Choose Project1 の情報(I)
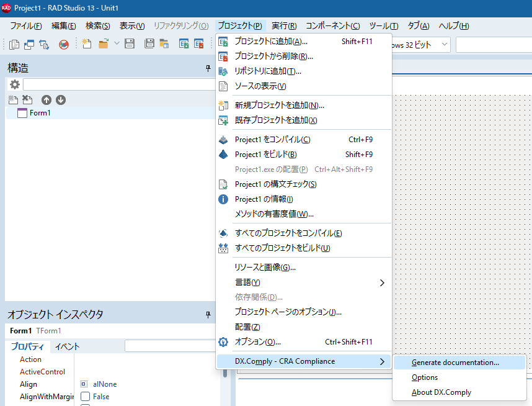 304,199
